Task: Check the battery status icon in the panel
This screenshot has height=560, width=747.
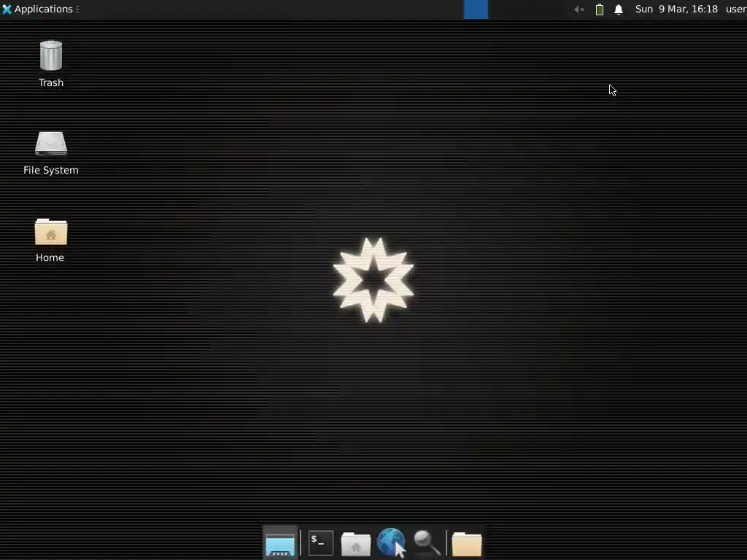Action: [x=599, y=9]
